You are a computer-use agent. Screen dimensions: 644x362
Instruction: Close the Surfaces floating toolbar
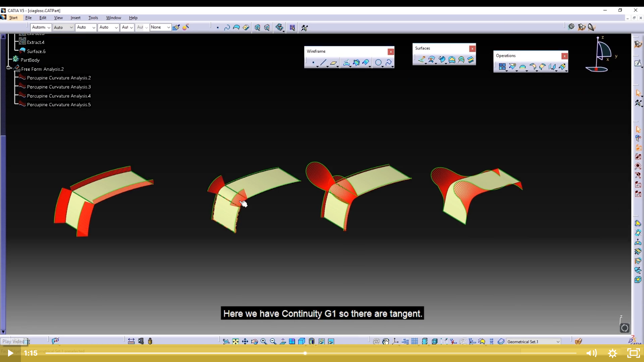(472, 49)
